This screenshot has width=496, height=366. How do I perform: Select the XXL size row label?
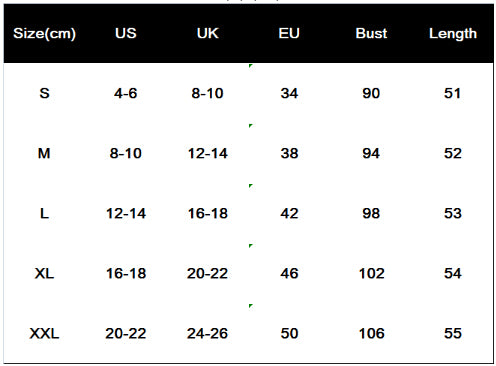click(44, 333)
